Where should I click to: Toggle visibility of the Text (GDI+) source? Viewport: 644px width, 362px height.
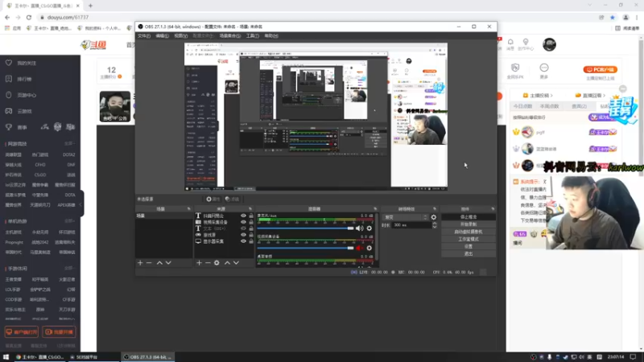[x=243, y=228]
